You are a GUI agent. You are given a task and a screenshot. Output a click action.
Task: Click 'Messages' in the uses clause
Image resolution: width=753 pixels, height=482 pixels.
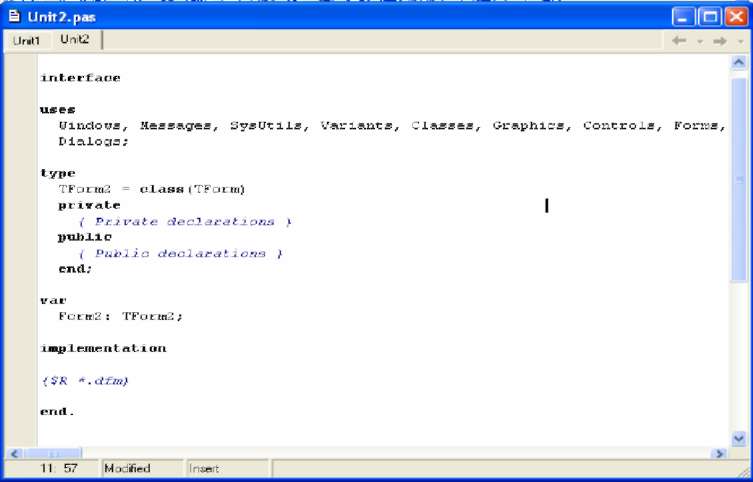[175, 126]
